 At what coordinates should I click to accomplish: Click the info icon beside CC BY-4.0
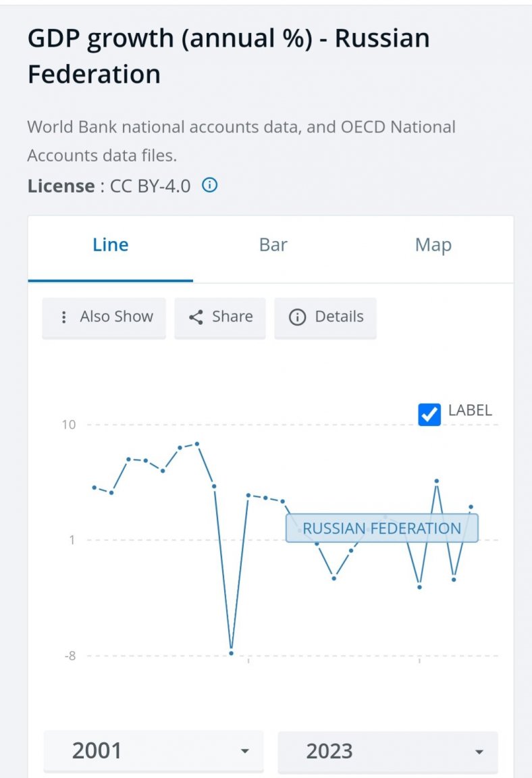coord(210,185)
